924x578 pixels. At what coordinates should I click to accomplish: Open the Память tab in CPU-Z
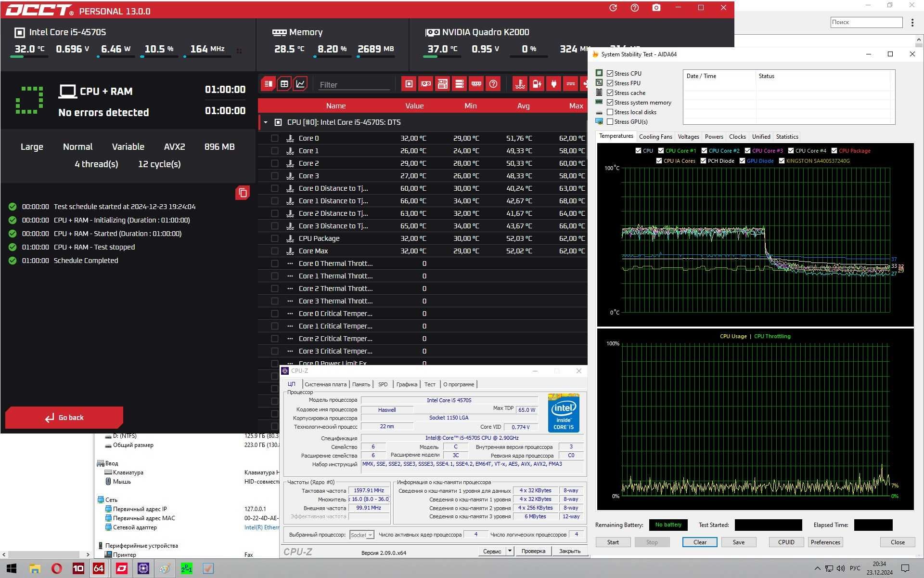click(x=361, y=384)
